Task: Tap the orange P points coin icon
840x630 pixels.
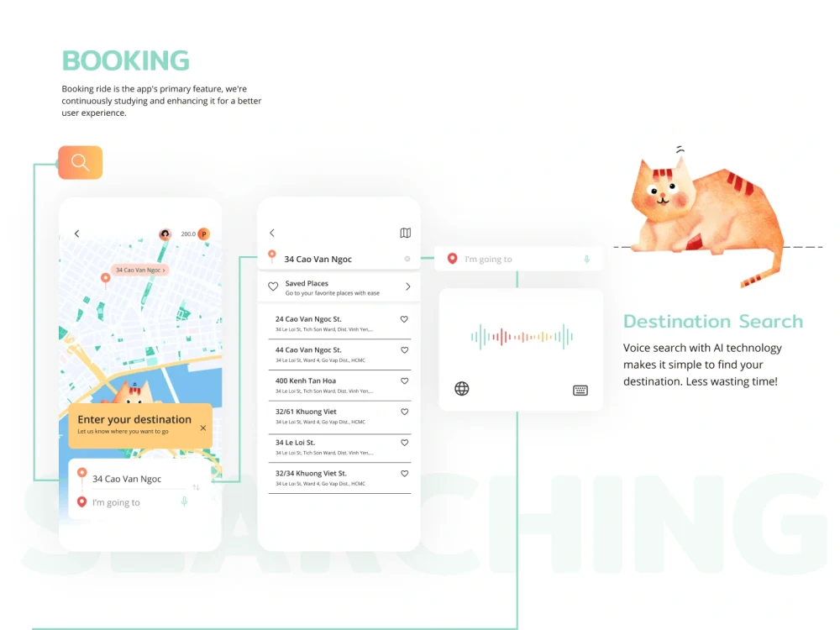Action: [203, 234]
